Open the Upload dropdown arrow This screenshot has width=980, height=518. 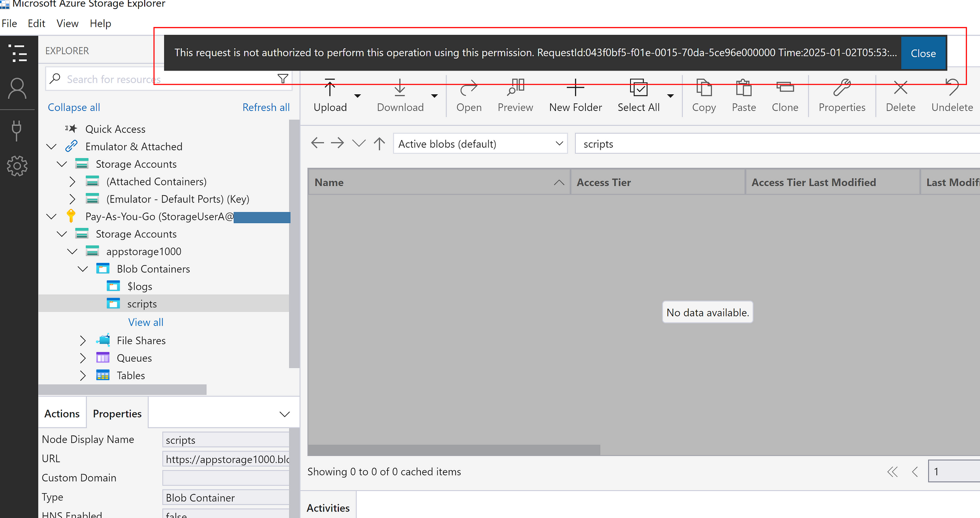pos(358,96)
